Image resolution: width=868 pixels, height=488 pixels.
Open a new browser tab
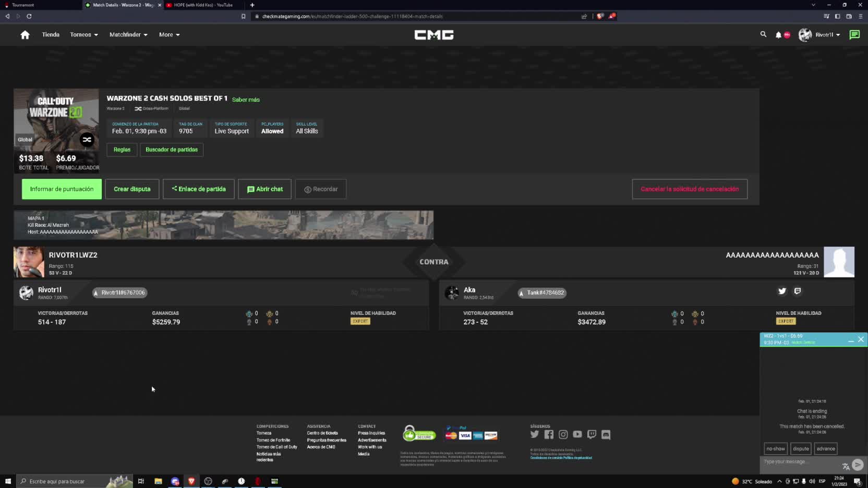coord(252,5)
